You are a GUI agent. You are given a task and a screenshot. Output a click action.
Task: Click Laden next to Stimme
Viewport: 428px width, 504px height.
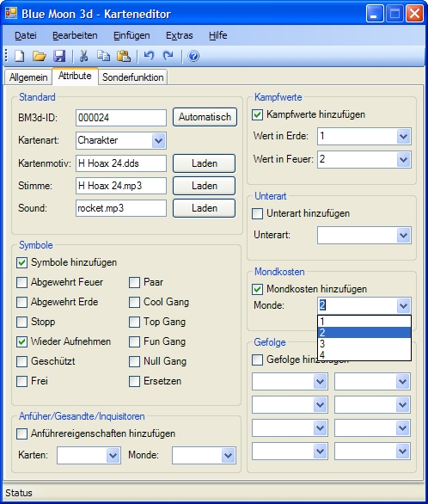[x=205, y=186]
